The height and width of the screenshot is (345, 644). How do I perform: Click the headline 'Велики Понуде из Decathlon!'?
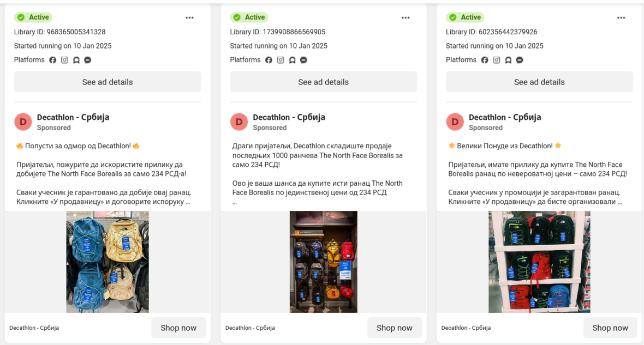coord(505,146)
